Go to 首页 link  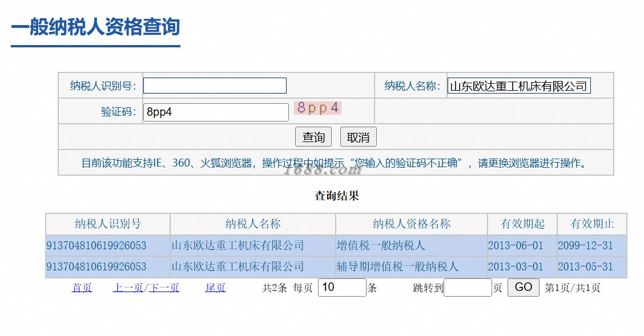82,288
